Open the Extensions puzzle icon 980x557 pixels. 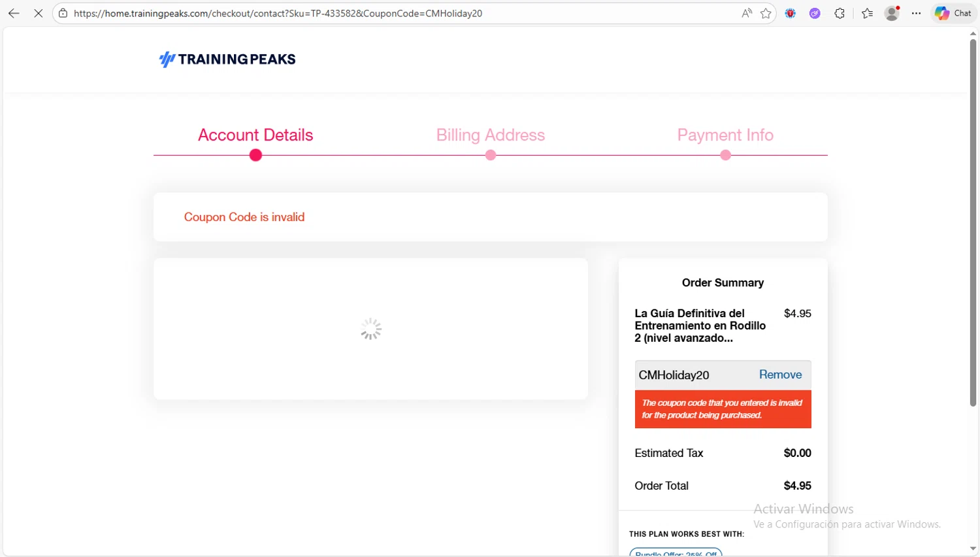coord(840,13)
